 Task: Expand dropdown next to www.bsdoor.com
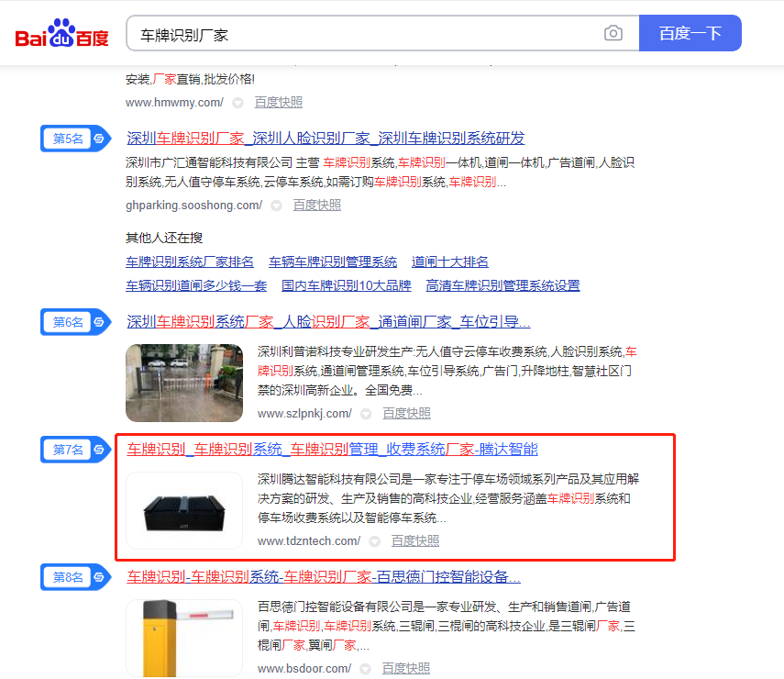366,669
